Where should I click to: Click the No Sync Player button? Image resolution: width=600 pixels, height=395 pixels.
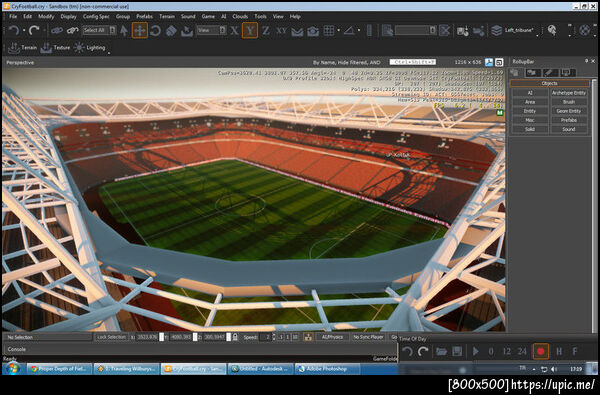(368, 337)
